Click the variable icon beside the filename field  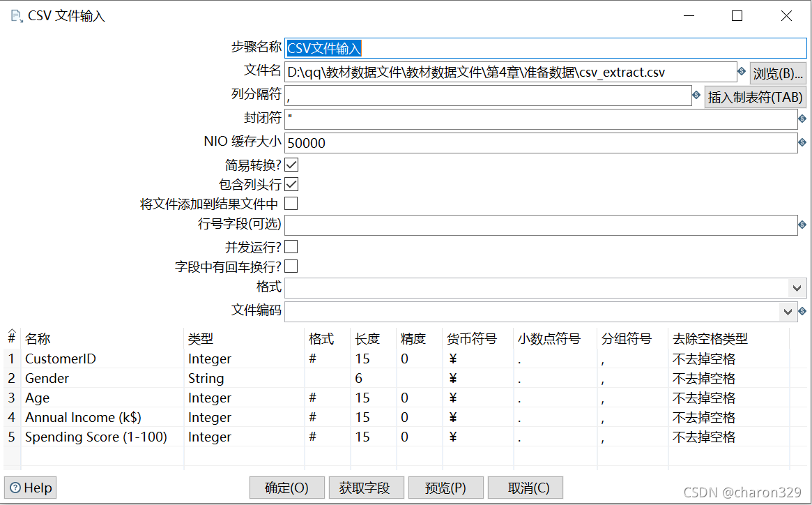pos(742,72)
